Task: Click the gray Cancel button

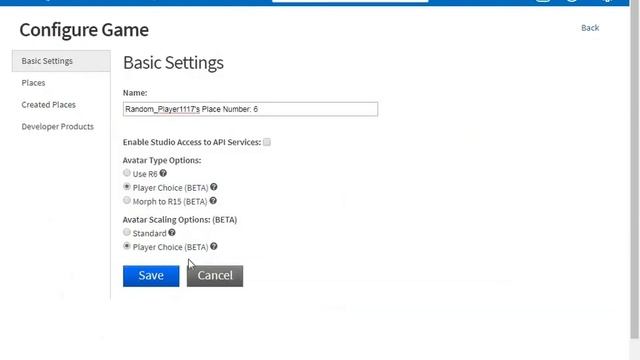Action: [215, 276]
